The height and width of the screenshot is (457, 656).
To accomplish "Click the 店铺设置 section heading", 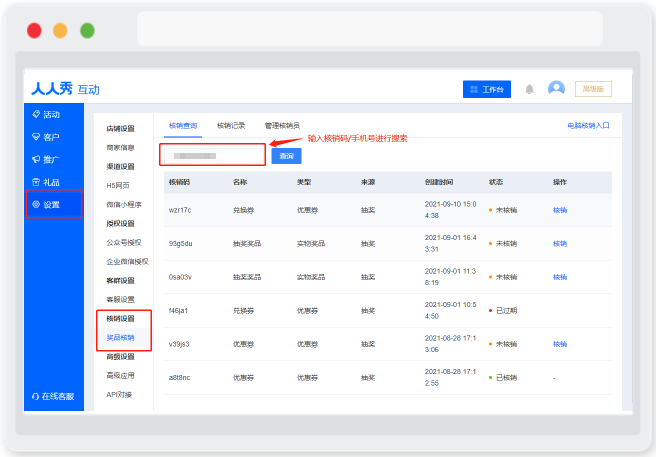I will tap(120, 128).
